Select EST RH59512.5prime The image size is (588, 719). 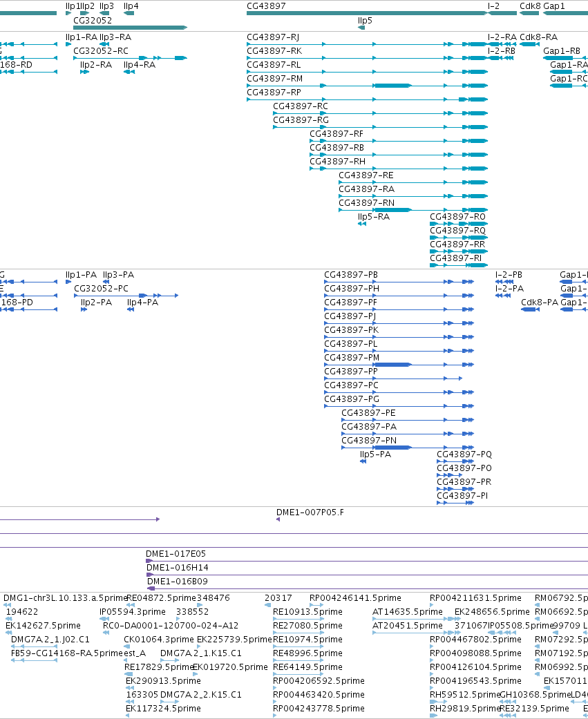(464, 694)
